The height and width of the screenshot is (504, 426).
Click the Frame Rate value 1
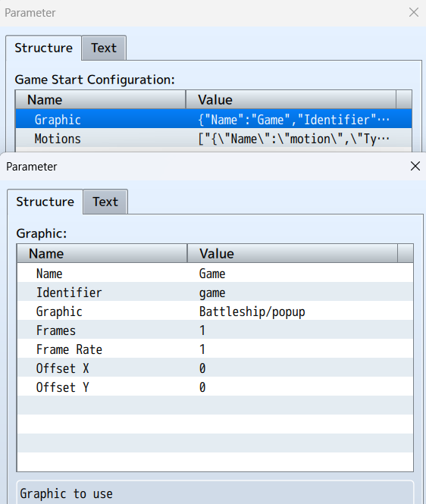coord(202,349)
